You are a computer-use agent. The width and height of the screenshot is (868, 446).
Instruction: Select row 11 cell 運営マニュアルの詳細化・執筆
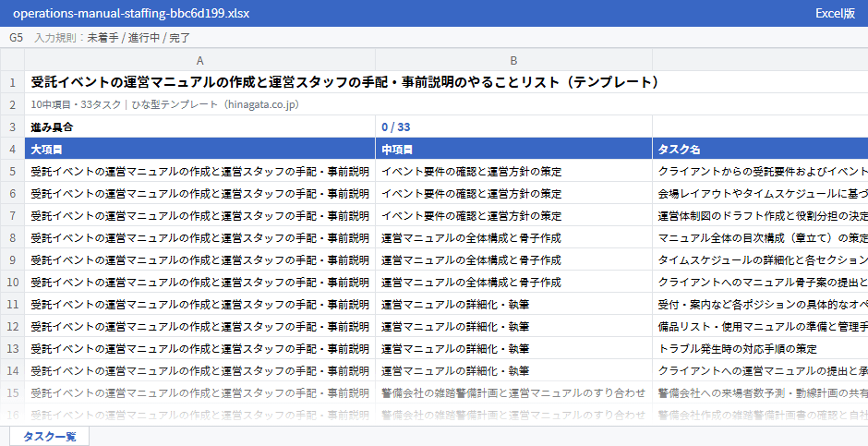(513, 304)
